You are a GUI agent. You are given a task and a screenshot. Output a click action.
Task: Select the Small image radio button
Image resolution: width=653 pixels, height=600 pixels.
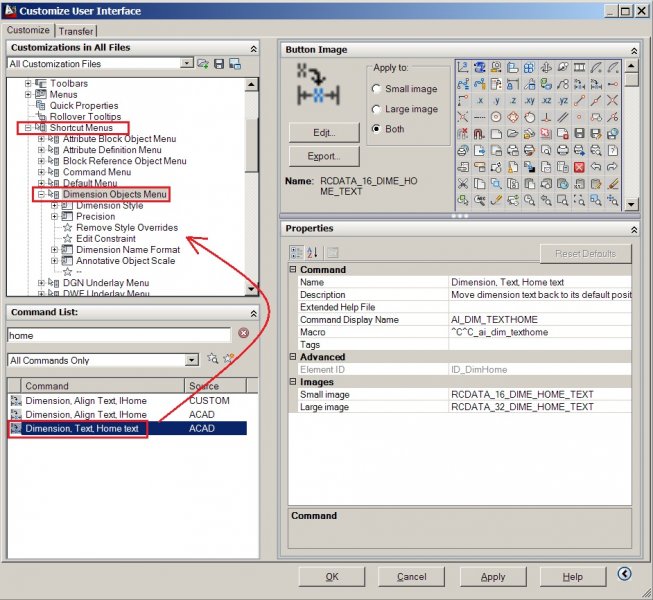point(376,89)
